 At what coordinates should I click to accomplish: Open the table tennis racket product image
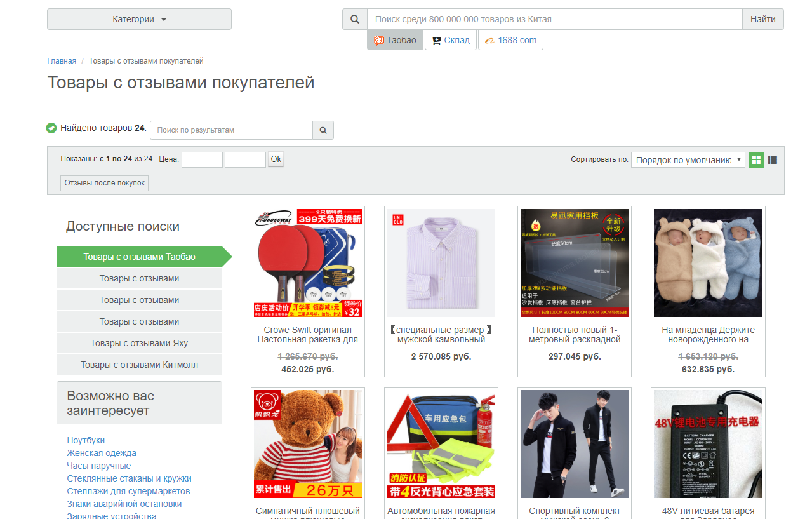click(308, 263)
